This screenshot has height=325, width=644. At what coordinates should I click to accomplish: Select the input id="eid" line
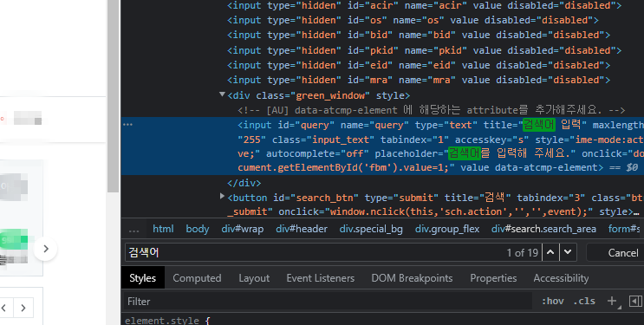419,65
